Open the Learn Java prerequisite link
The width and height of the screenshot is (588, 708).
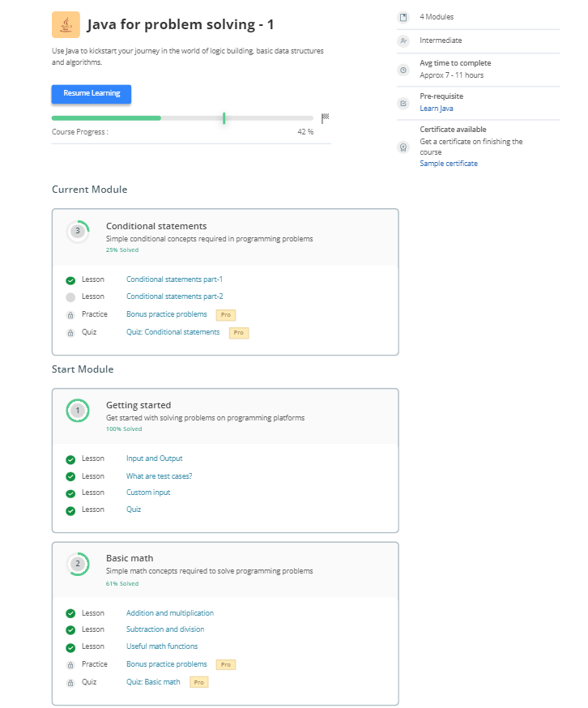pos(437,109)
